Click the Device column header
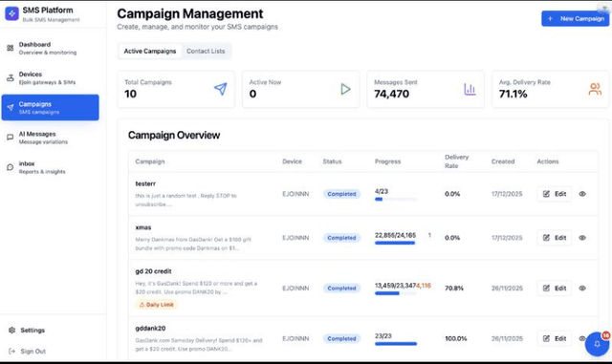The height and width of the screenshot is (364, 612). click(292, 161)
